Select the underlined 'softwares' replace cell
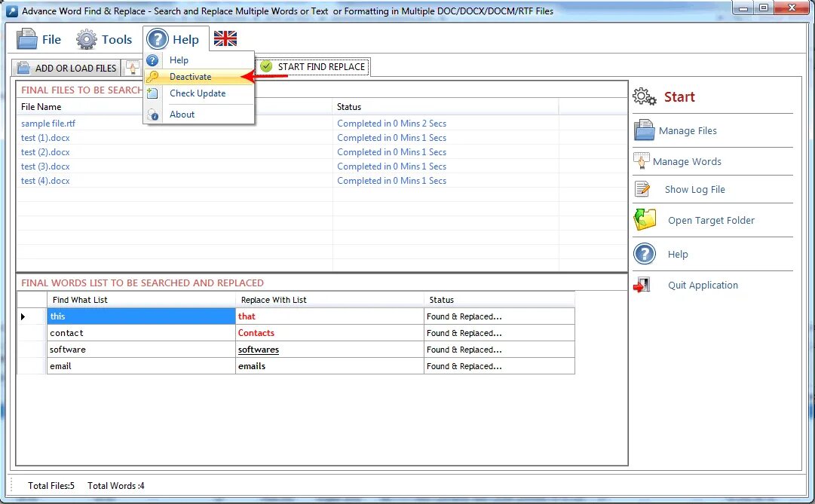Screen dimensions: 815x504 [329, 350]
